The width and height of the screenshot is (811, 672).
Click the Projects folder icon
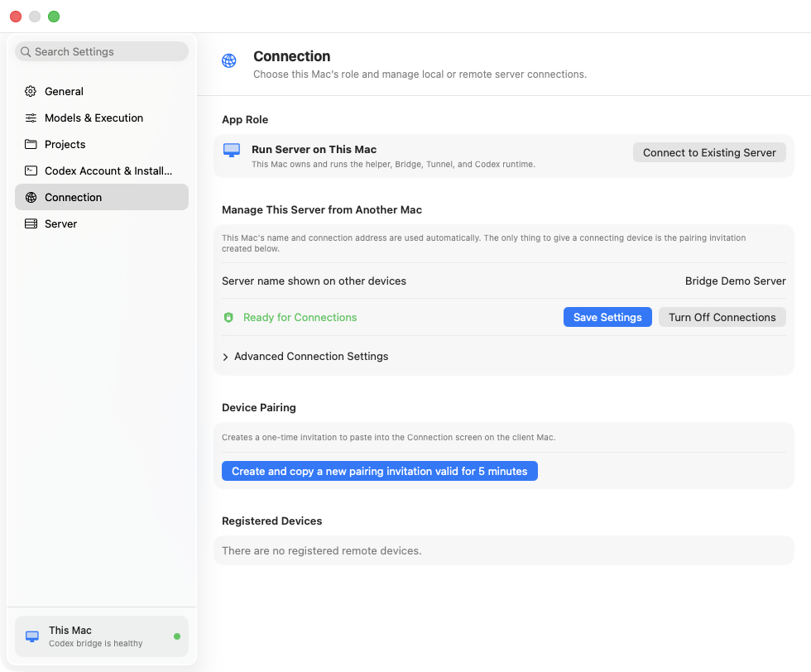point(31,144)
